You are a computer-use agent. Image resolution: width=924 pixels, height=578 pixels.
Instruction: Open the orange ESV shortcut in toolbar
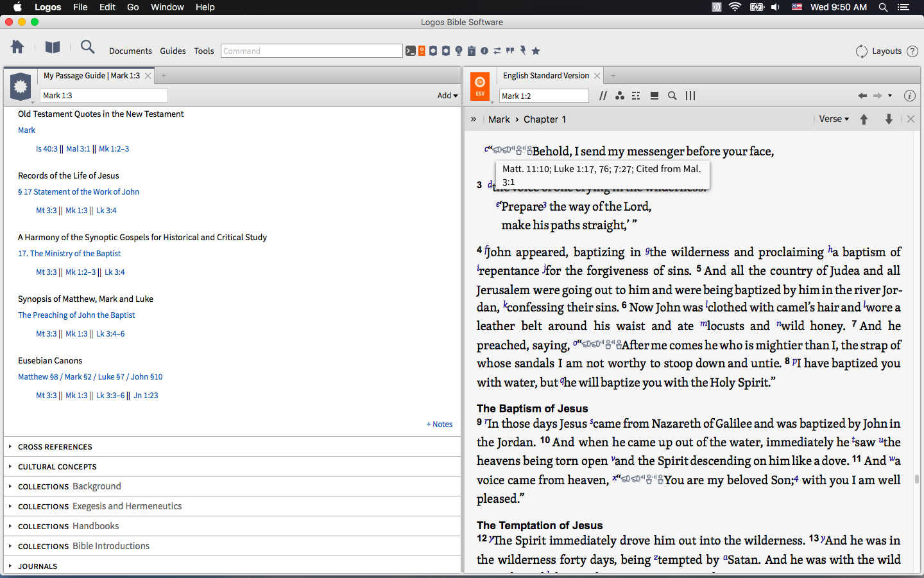click(x=422, y=51)
